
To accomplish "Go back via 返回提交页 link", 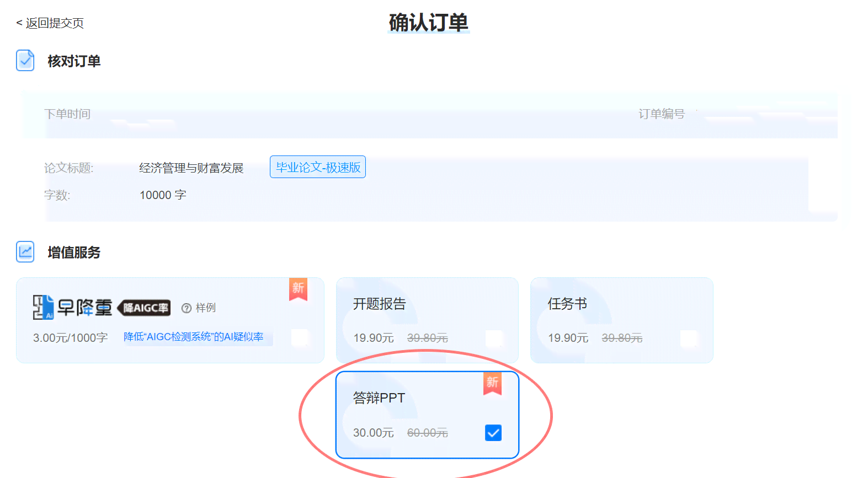I will (50, 23).
